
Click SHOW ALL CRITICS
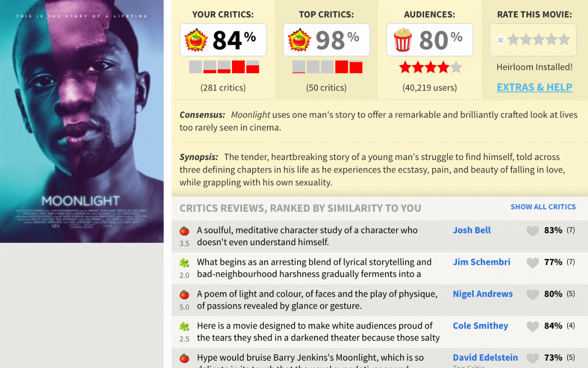[x=543, y=207]
